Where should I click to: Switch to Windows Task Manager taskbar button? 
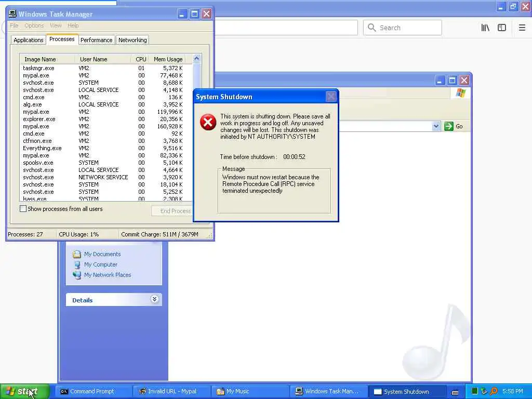click(328, 392)
